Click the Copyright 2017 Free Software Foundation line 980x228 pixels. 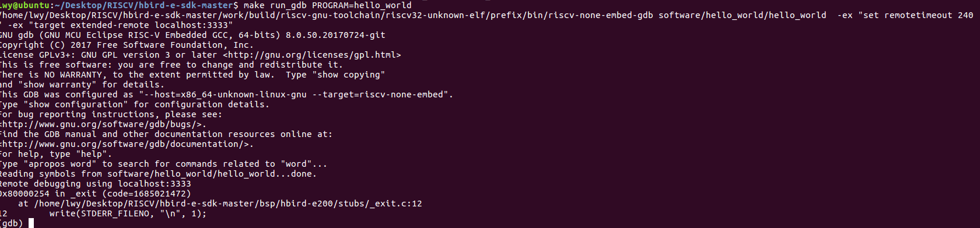(127, 45)
